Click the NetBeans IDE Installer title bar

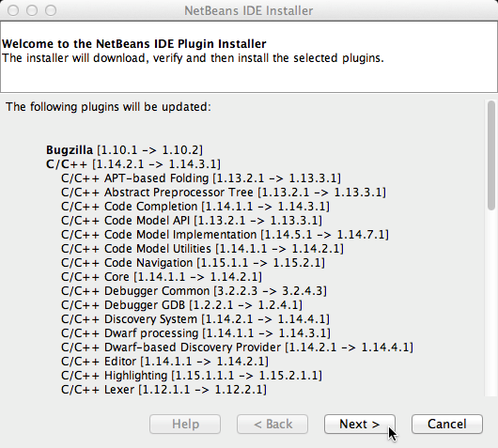point(249,10)
